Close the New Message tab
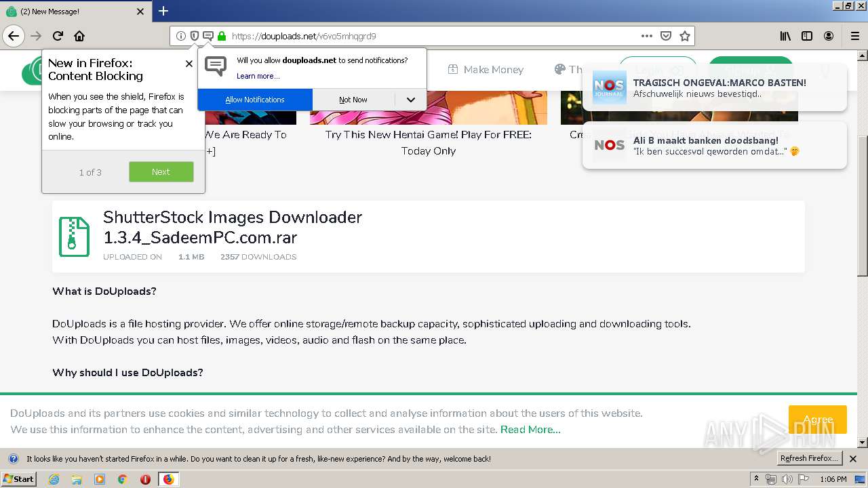 [140, 12]
